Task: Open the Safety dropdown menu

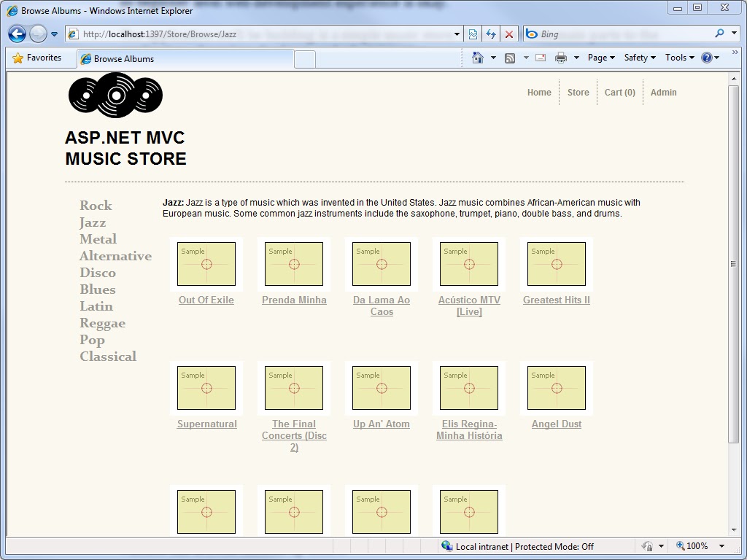Action: 638,57
